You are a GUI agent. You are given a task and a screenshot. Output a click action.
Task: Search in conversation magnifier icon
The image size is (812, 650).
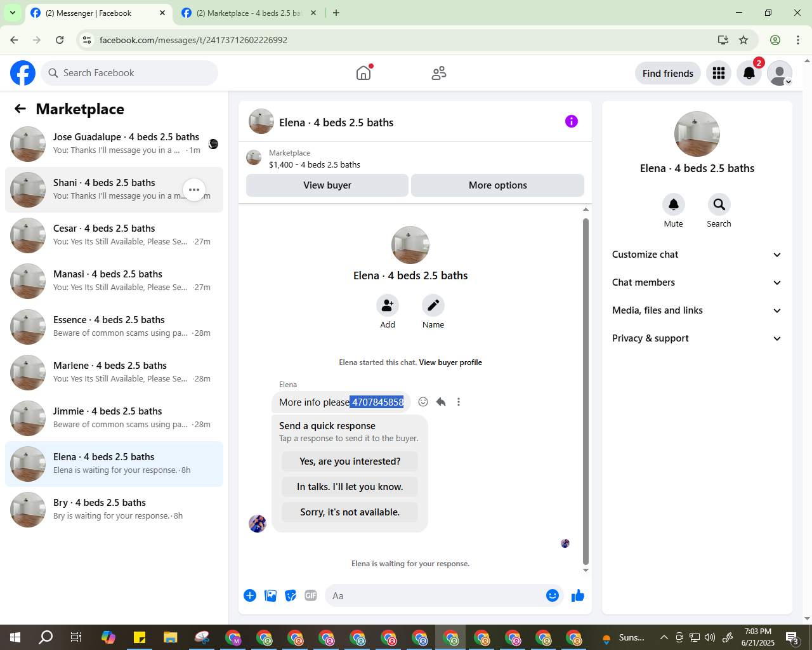(x=719, y=204)
